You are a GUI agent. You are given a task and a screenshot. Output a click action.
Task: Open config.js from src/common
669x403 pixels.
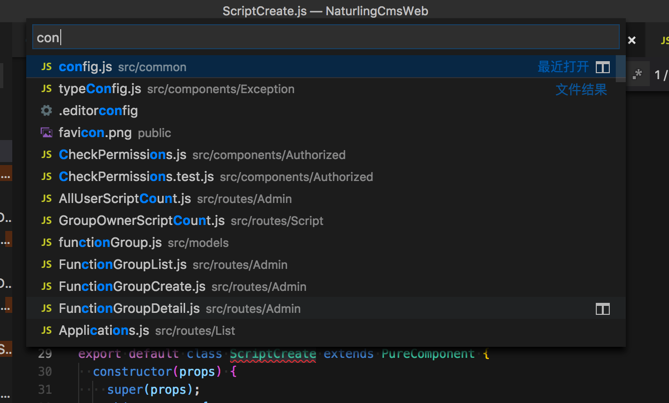326,67
